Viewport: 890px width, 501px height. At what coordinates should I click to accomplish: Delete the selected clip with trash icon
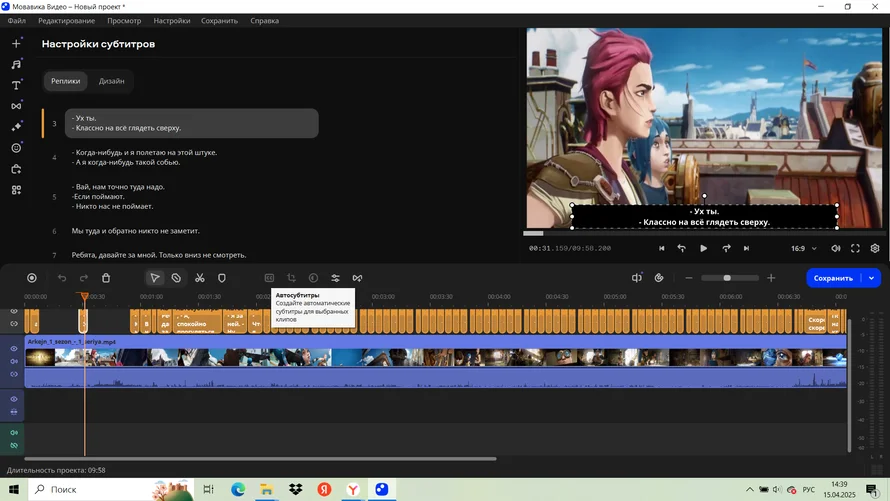[106, 278]
